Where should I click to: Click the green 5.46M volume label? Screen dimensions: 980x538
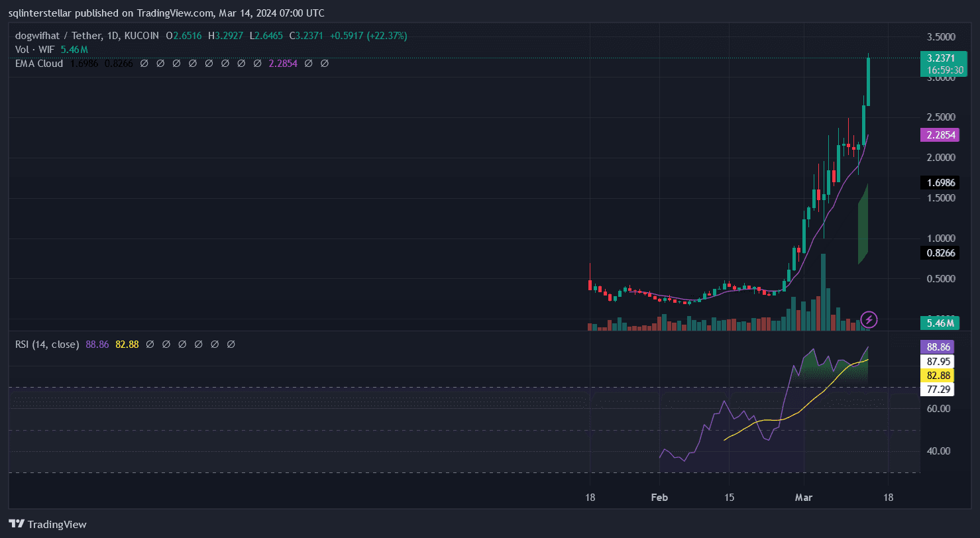coord(940,323)
